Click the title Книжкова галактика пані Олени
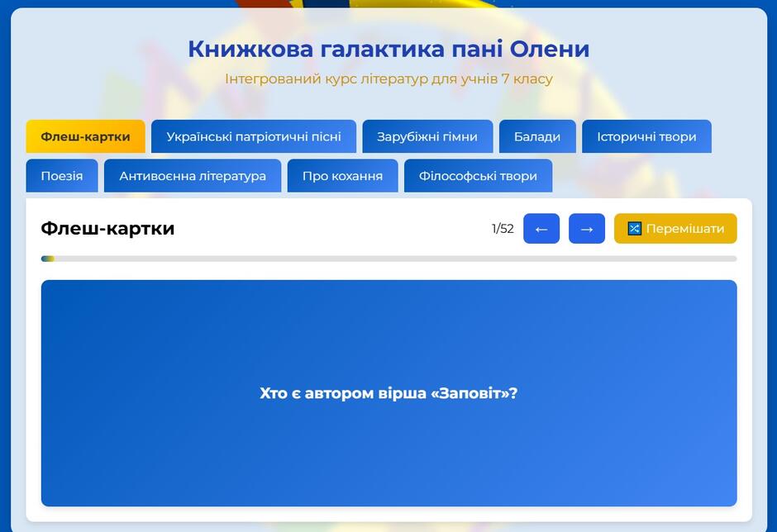The height and width of the screenshot is (532, 777). click(388, 49)
